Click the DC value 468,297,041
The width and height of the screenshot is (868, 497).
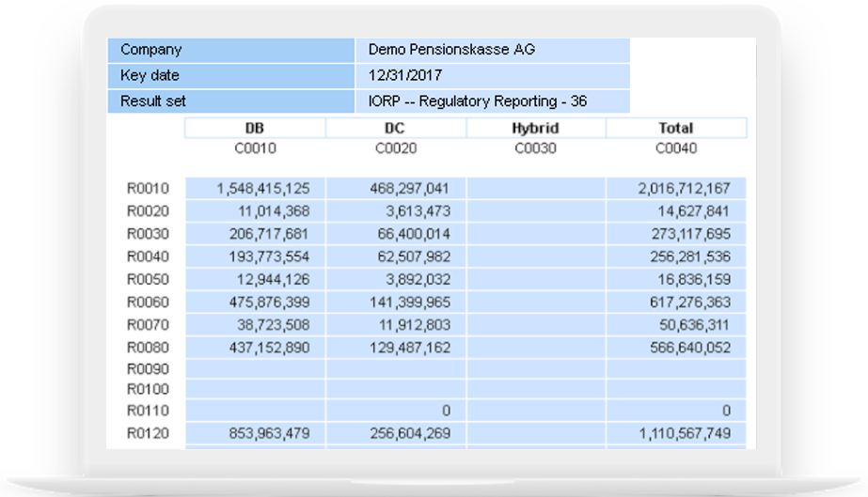coord(396,189)
